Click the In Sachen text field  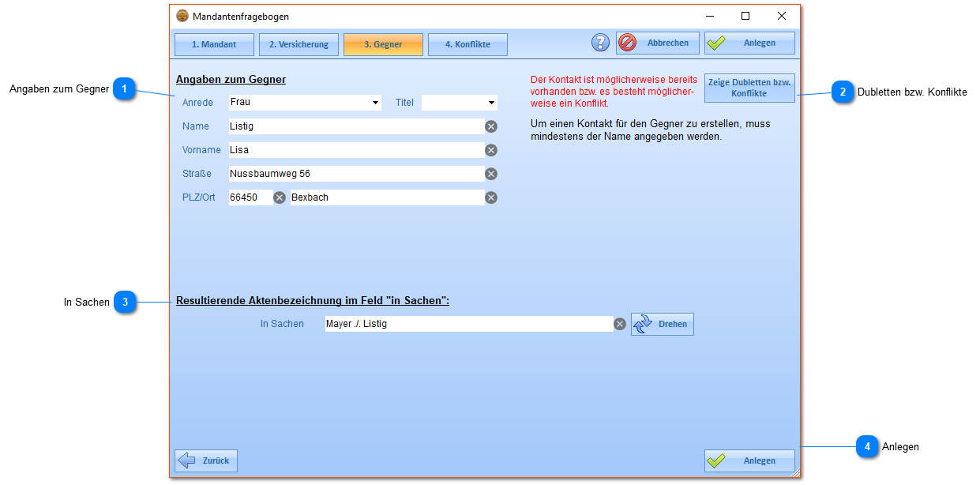467,324
